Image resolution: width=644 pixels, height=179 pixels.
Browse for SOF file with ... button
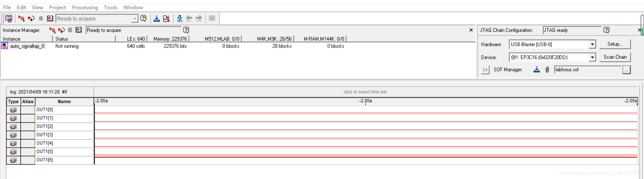pos(626,69)
